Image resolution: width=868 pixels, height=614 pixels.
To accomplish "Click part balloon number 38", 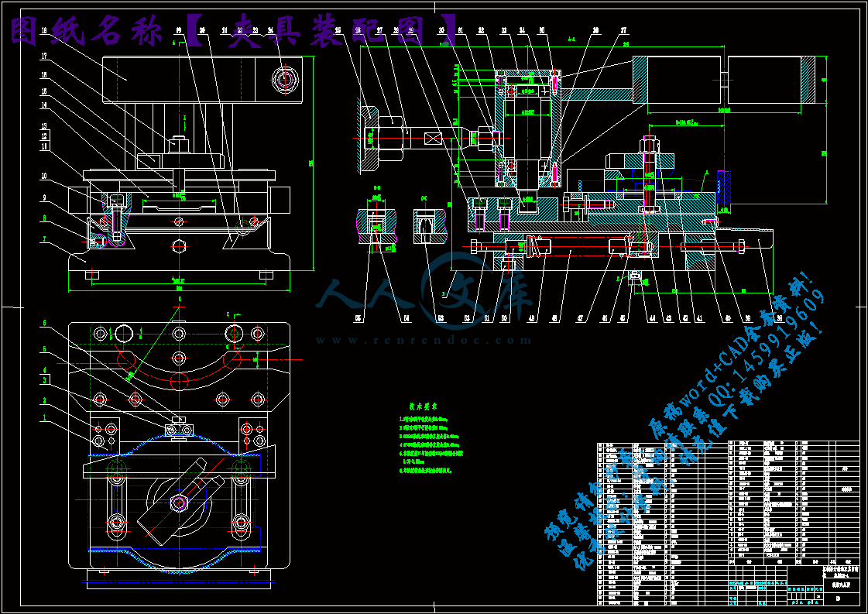I will (x=780, y=319).
